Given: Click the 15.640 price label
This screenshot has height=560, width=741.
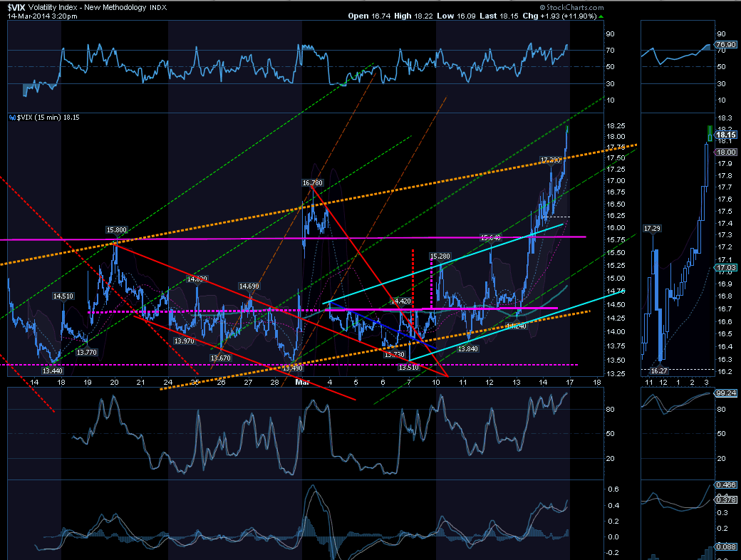Looking at the screenshot, I should coord(490,238).
